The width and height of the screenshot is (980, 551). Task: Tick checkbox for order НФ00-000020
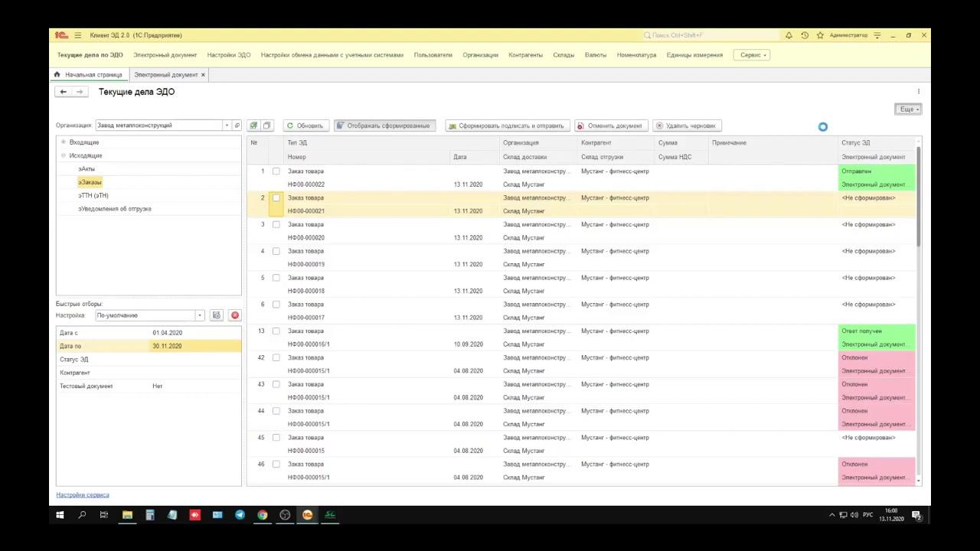point(276,225)
